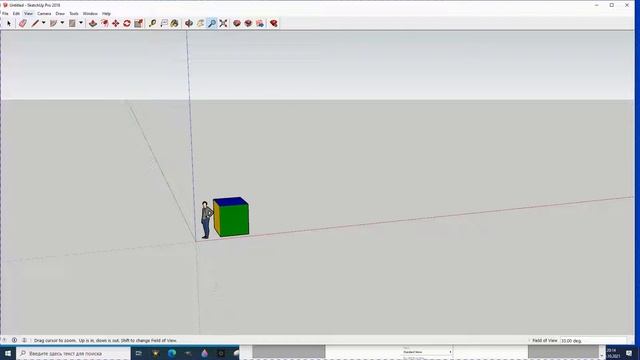
Task: Click the circled-i status bar icon
Action: click(14, 340)
